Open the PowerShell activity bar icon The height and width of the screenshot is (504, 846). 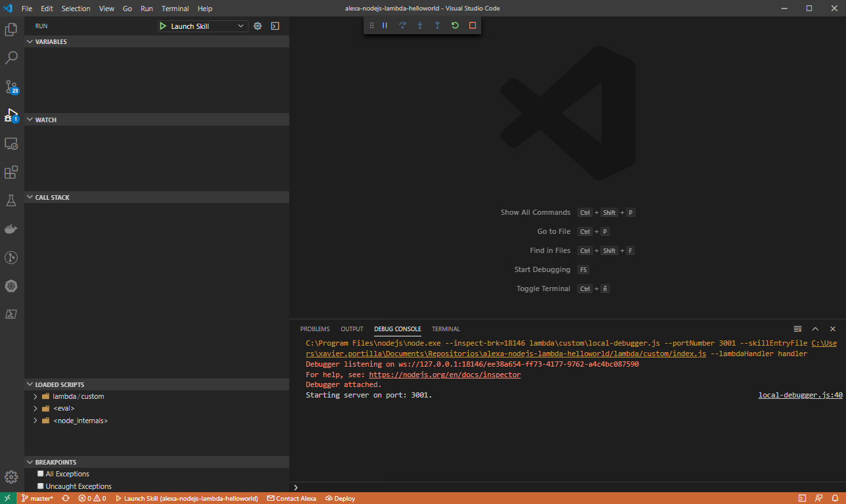tap(11, 314)
